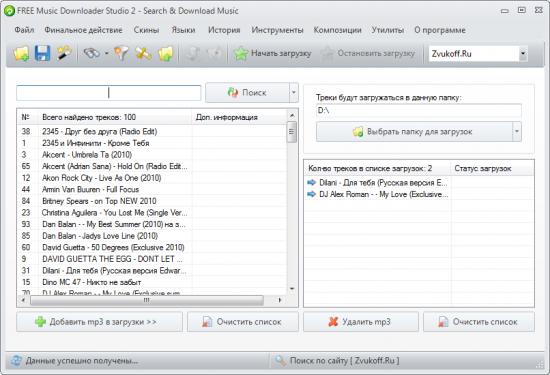The image size is (550, 375).
Task: Open the Композиции menu
Action: 337,30
